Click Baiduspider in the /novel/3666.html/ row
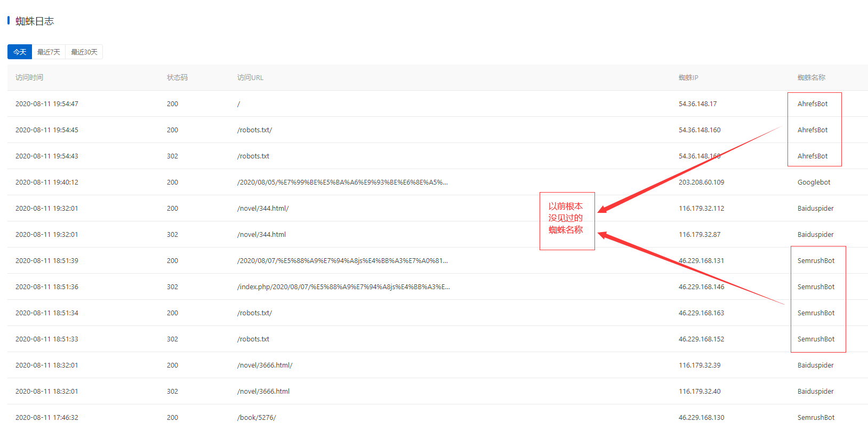Image resolution: width=868 pixels, height=430 pixels. tap(815, 365)
